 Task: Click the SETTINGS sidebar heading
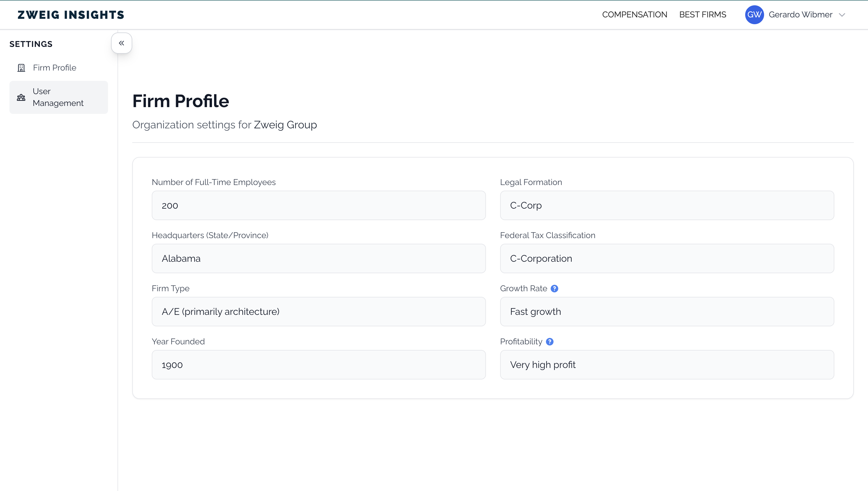31,44
